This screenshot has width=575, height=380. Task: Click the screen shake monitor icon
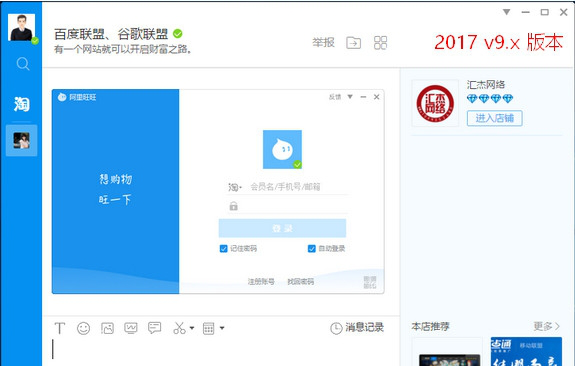click(x=131, y=328)
